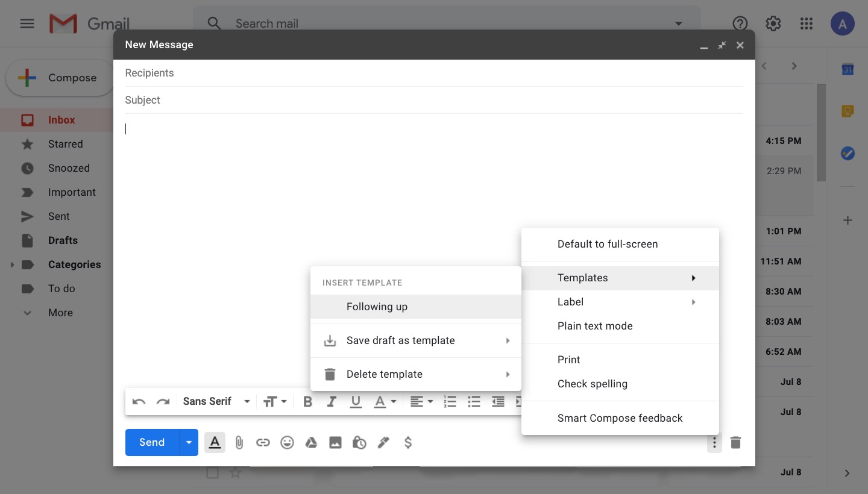Click the insert signature pen icon
This screenshot has width=868, height=494.
click(x=383, y=443)
